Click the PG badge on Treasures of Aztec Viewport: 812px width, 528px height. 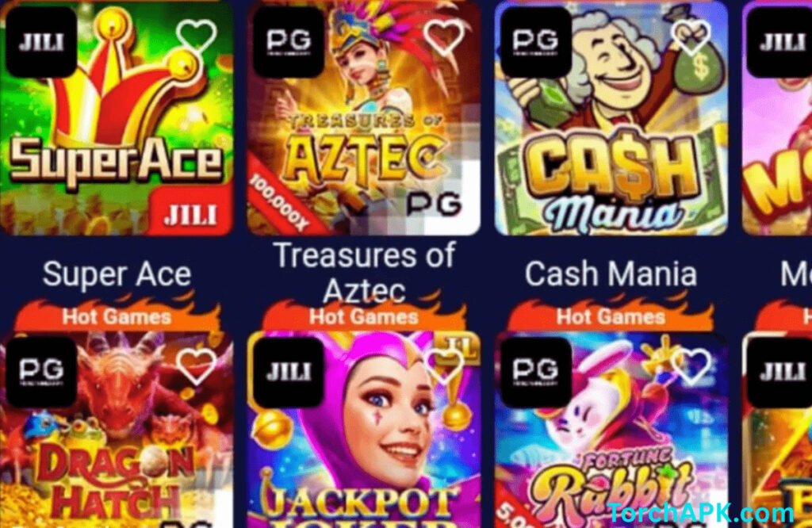pyautogui.click(x=289, y=42)
